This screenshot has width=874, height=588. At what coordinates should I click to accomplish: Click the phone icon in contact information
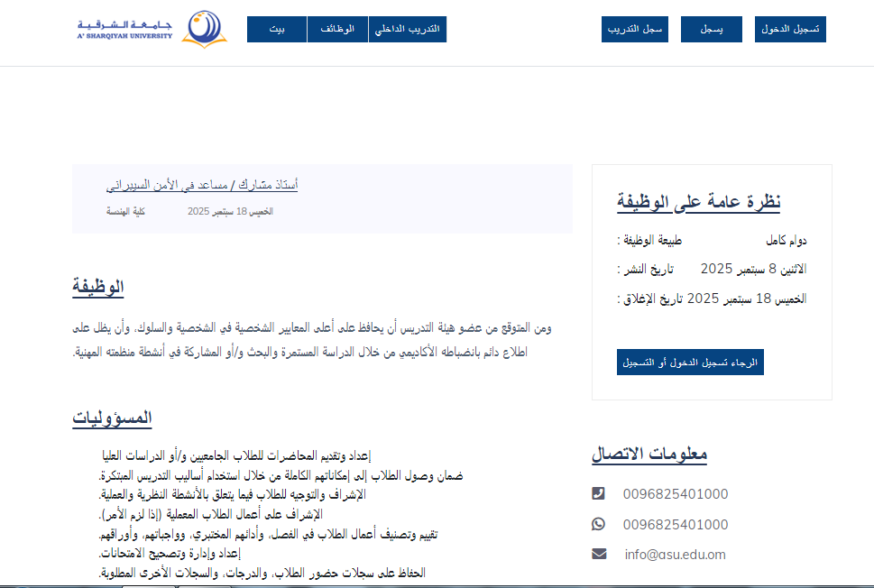598,493
